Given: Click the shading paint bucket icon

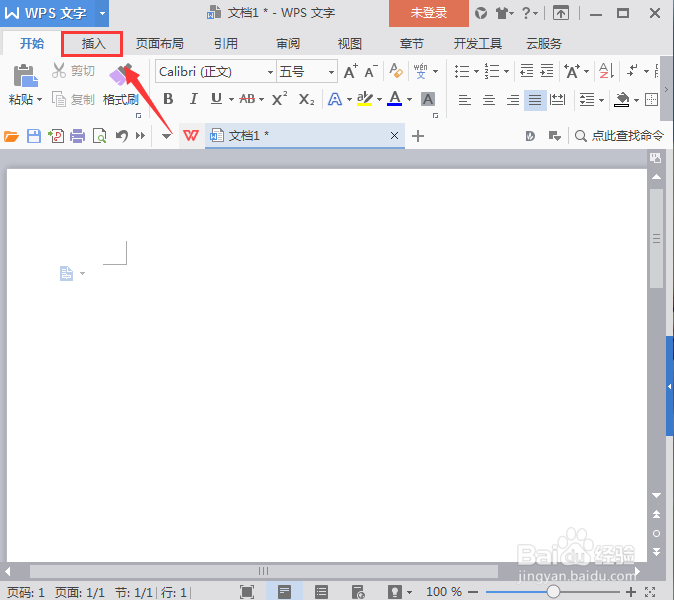Looking at the screenshot, I should coord(622,100).
